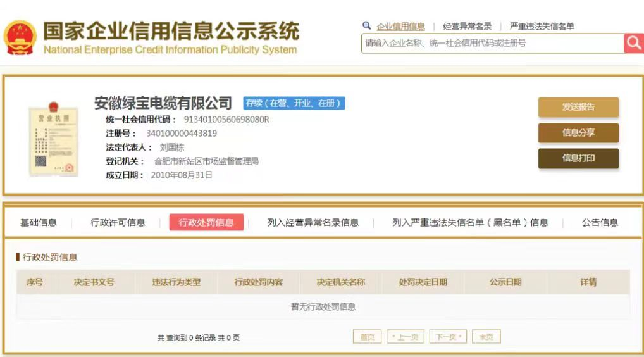The width and height of the screenshot is (644, 357).
Task: Switch to the 行政许可信息 tab
Action: click(118, 223)
